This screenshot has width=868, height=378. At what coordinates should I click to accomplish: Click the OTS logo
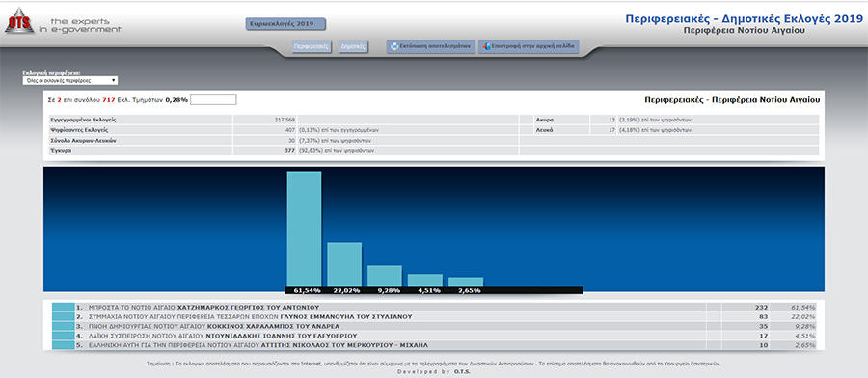[20, 20]
